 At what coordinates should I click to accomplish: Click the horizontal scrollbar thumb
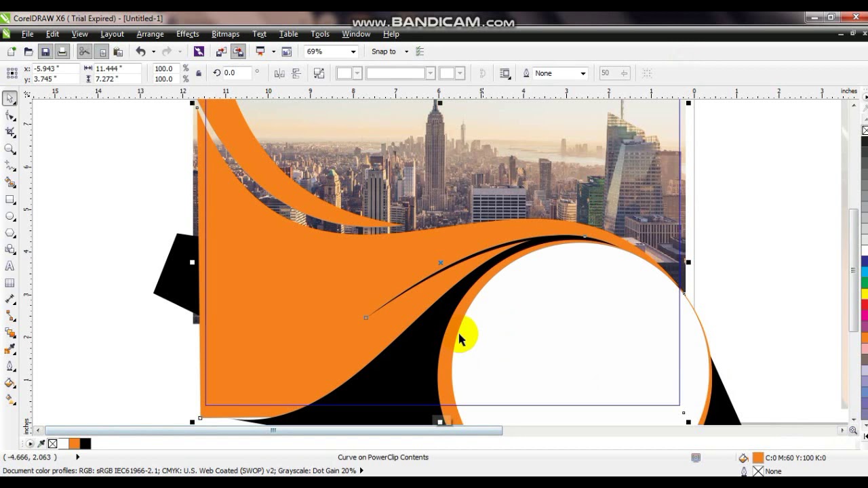tap(273, 430)
